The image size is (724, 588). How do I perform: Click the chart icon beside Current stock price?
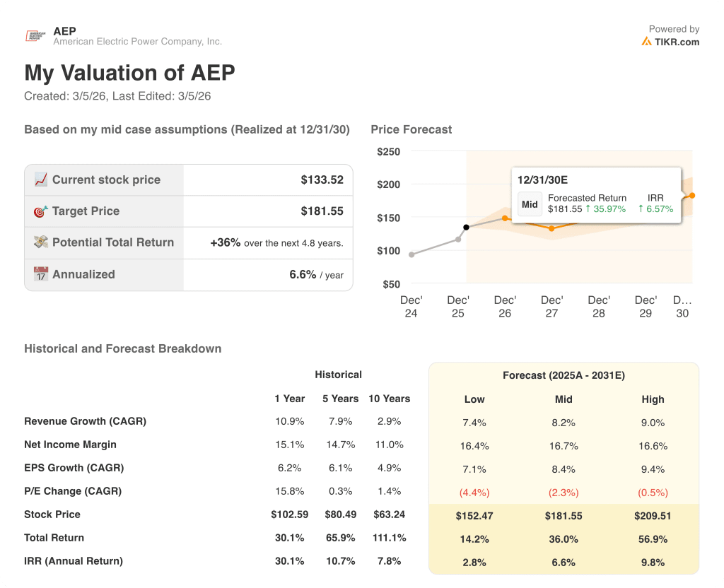[x=40, y=180]
